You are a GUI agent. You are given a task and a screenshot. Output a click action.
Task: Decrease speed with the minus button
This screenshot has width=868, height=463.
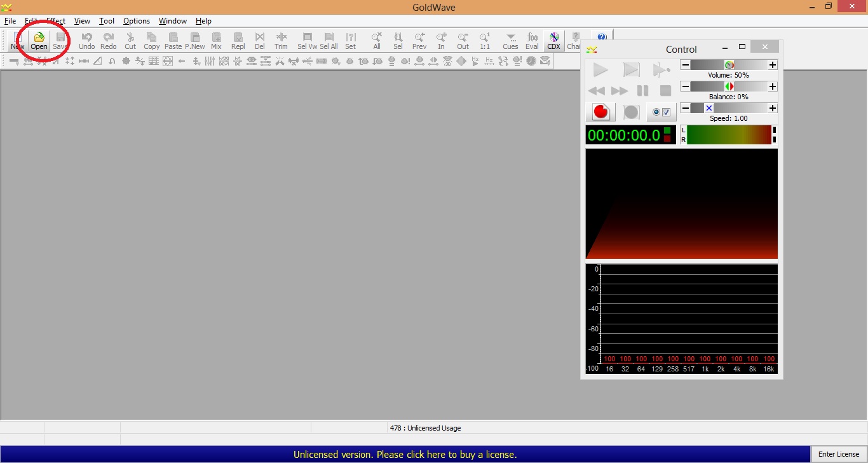coord(685,108)
